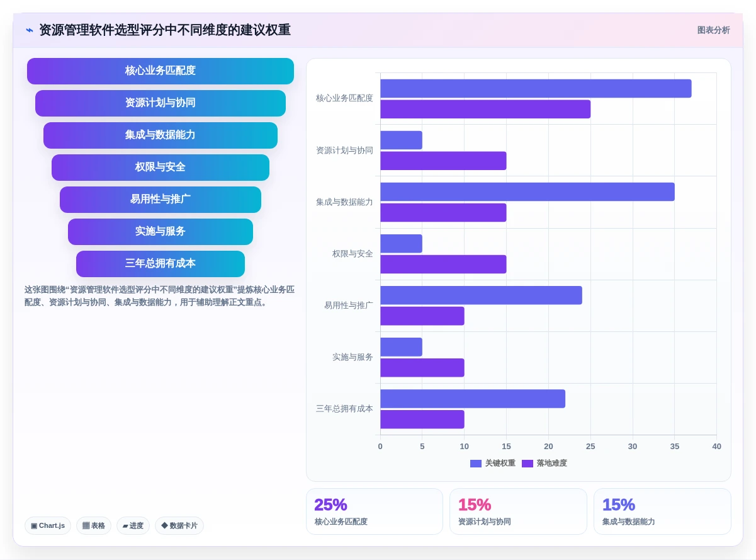Click the chart axis label 三年总拥有成本
This screenshot has height=560, width=756.
[344, 409]
